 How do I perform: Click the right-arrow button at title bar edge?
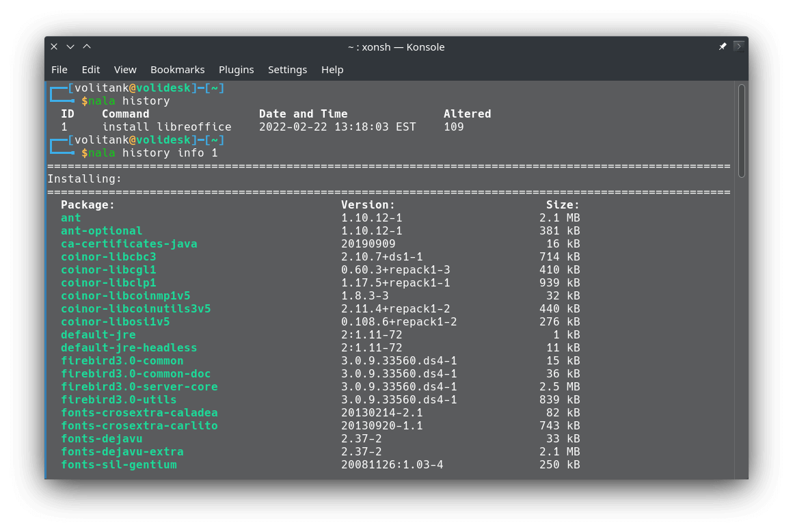[x=739, y=46]
